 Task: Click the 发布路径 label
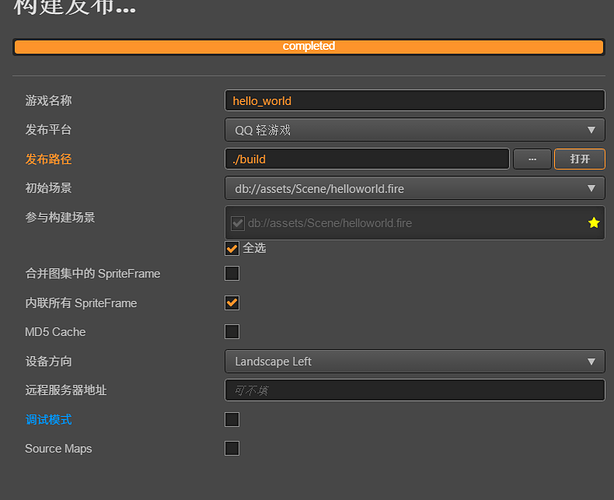[x=48, y=159]
